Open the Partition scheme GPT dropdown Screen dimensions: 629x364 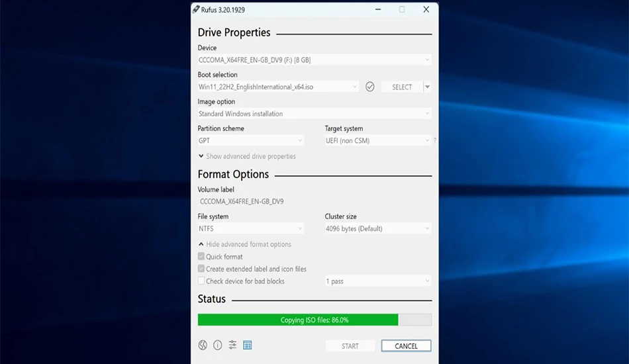[x=251, y=141]
